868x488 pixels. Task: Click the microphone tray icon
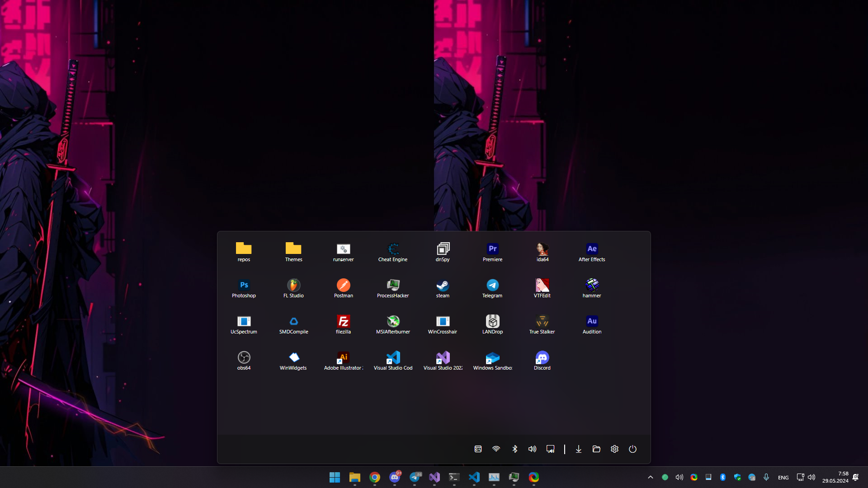point(766,477)
